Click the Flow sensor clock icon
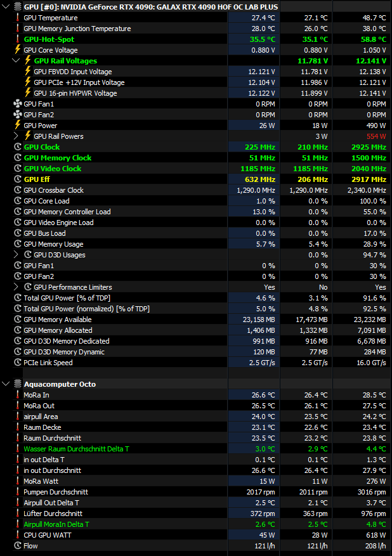Viewport: 392px width, 556px height. pos(17,546)
